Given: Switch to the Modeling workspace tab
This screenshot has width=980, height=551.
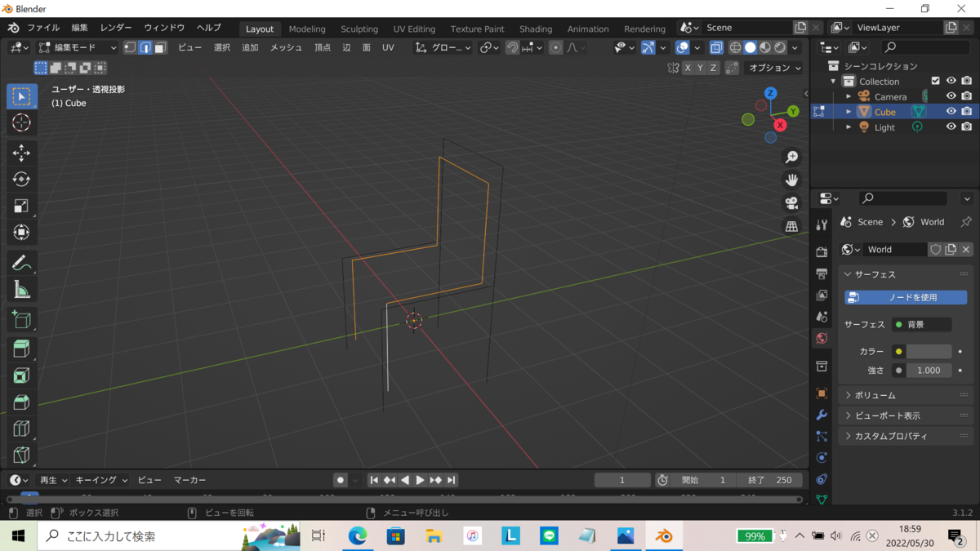Looking at the screenshot, I should [x=307, y=29].
